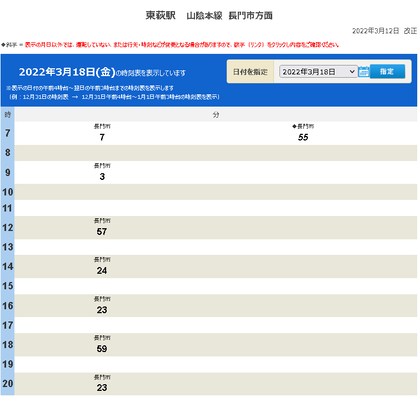Click the 16:23 departure minute 23

click(x=102, y=310)
